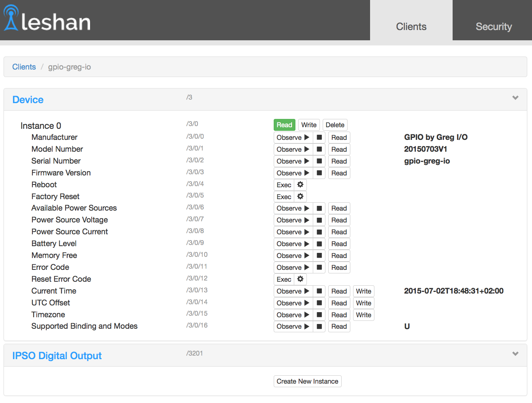The height and width of the screenshot is (403, 532).
Task: Execute the Reboot command
Action: click(284, 185)
